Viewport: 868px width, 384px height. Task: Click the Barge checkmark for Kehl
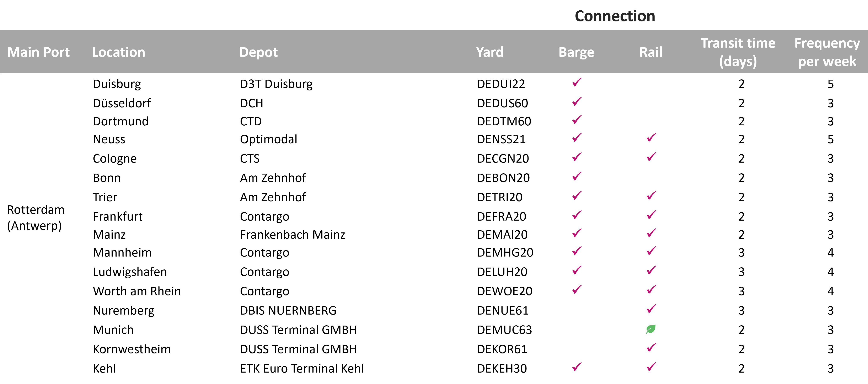(x=577, y=367)
